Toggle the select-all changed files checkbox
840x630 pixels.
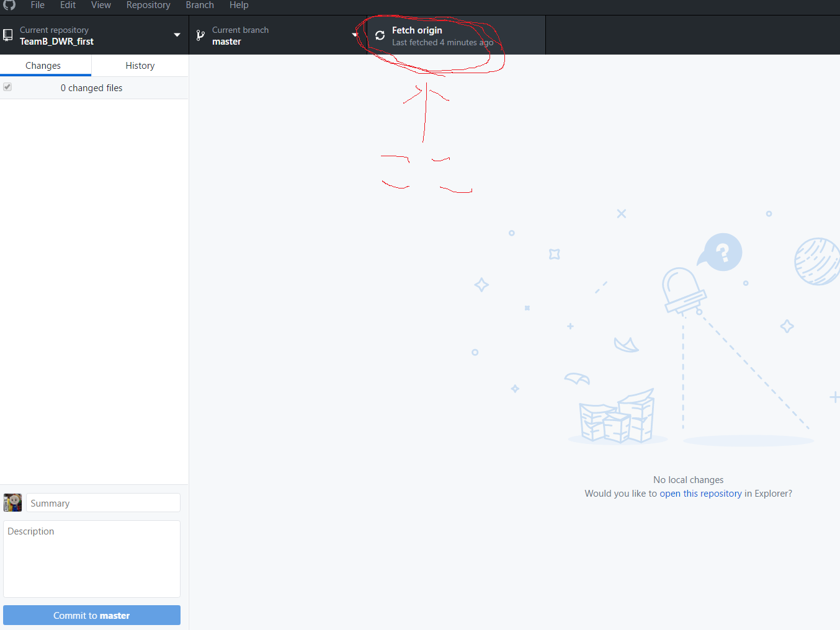pyautogui.click(x=7, y=87)
